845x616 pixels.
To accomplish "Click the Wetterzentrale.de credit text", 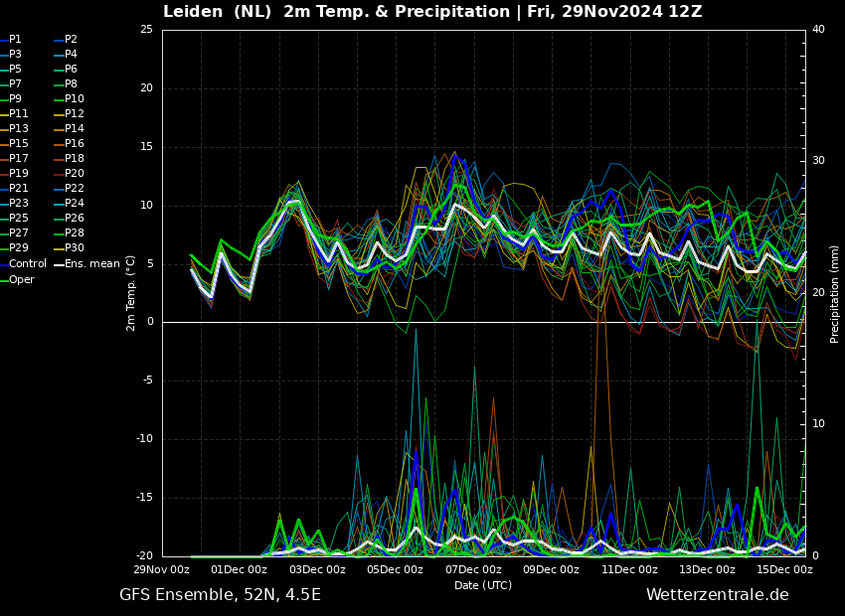I will point(718,595).
